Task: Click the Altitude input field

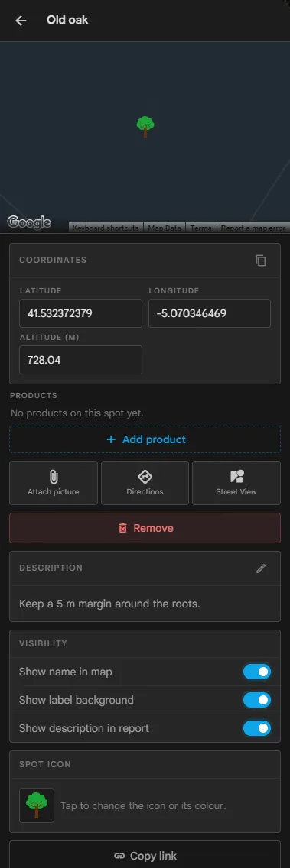Action: coord(80,360)
